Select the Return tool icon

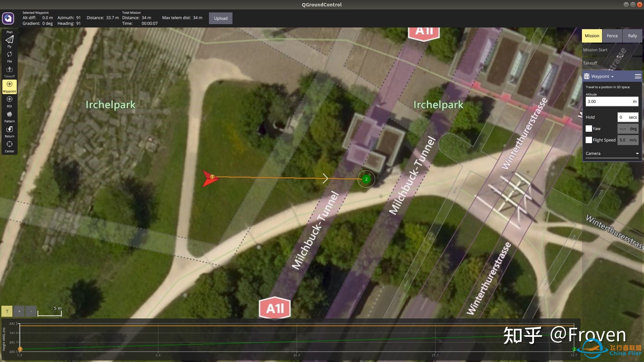[9, 129]
